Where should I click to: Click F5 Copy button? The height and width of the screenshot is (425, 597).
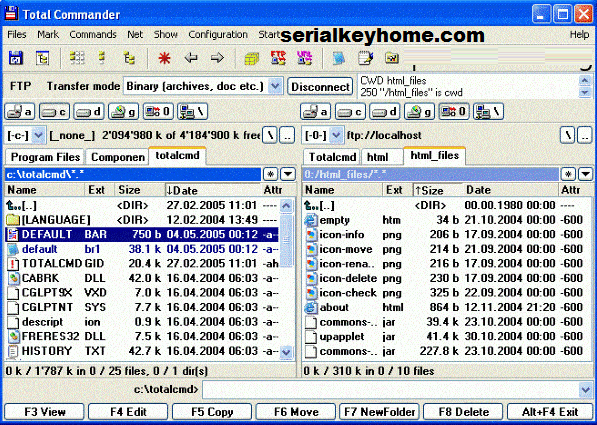pyautogui.click(x=212, y=412)
